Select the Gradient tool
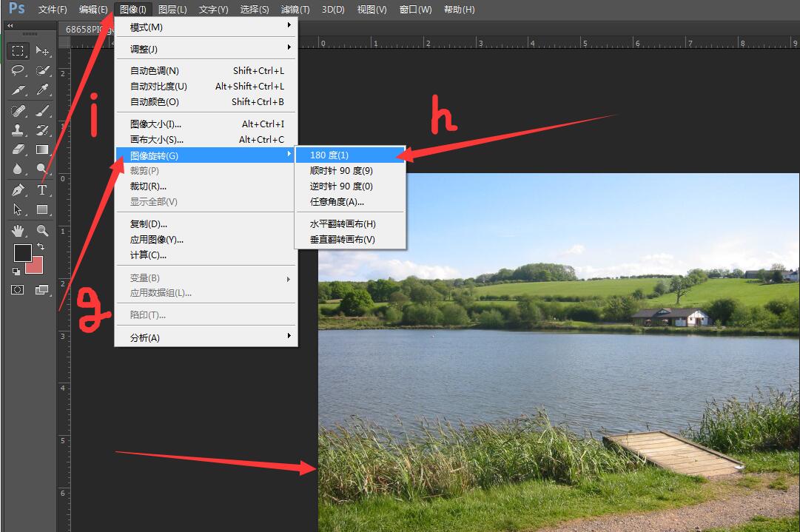 [42, 149]
